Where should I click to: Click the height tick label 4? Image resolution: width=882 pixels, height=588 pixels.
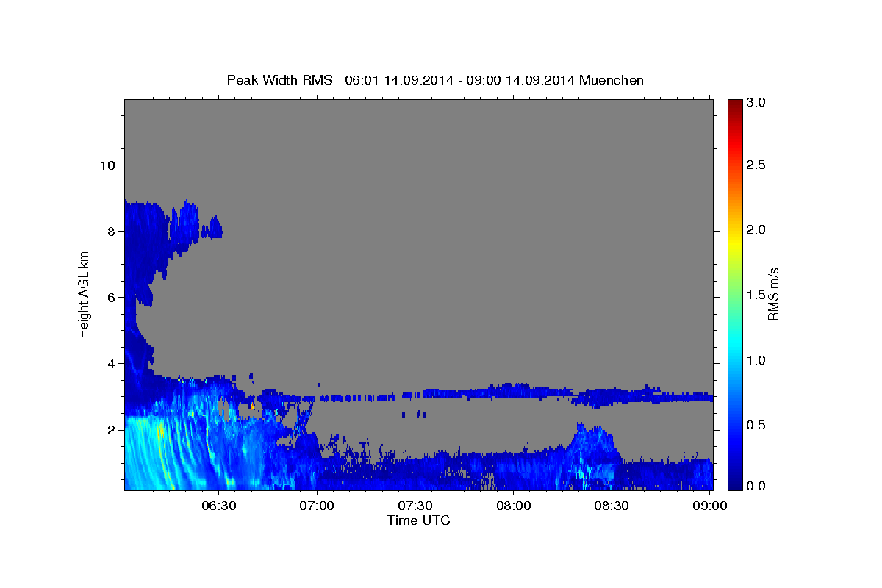[111, 363]
